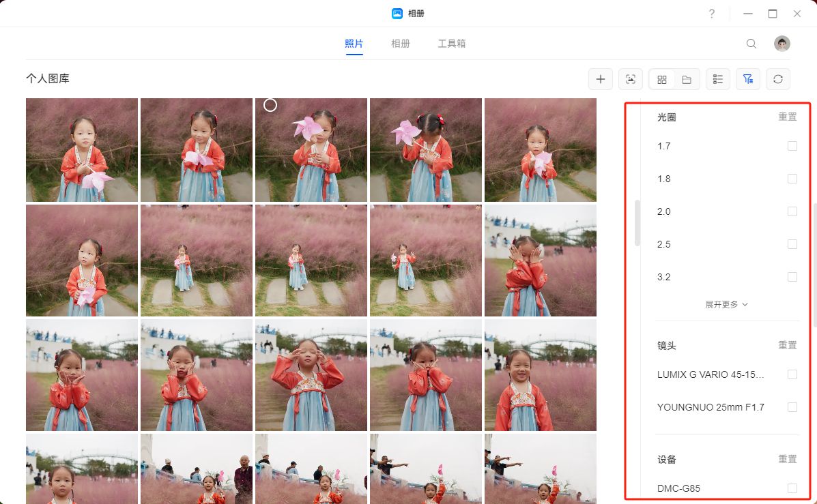Expand more aperture options 展开更多

(726, 305)
